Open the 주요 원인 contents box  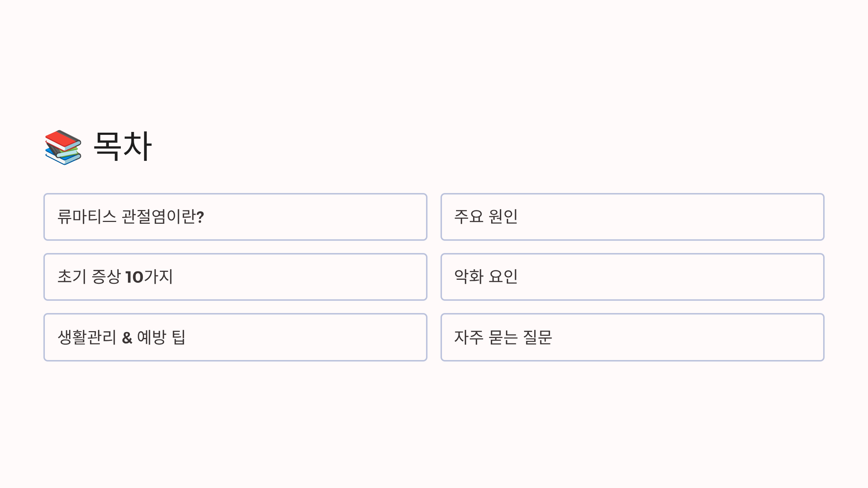point(633,217)
